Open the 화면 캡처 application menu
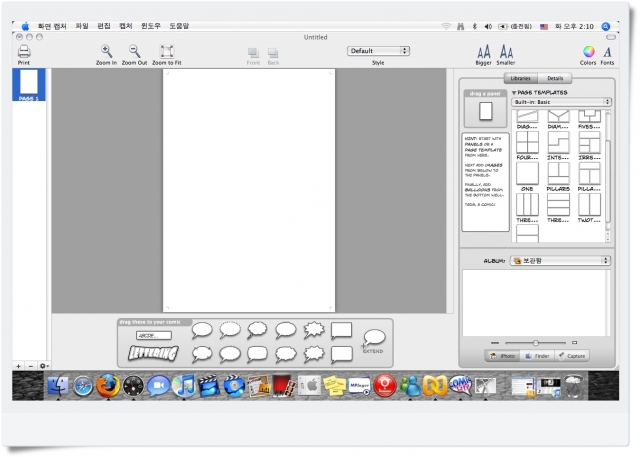640x457 pixels. pyautogui.click(x=52, y=26)
